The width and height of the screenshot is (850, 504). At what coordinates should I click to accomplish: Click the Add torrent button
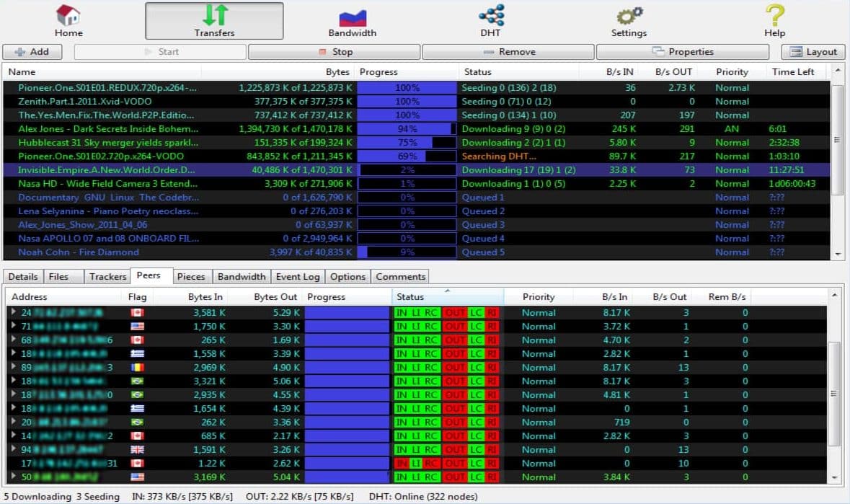tap(32, 52)
